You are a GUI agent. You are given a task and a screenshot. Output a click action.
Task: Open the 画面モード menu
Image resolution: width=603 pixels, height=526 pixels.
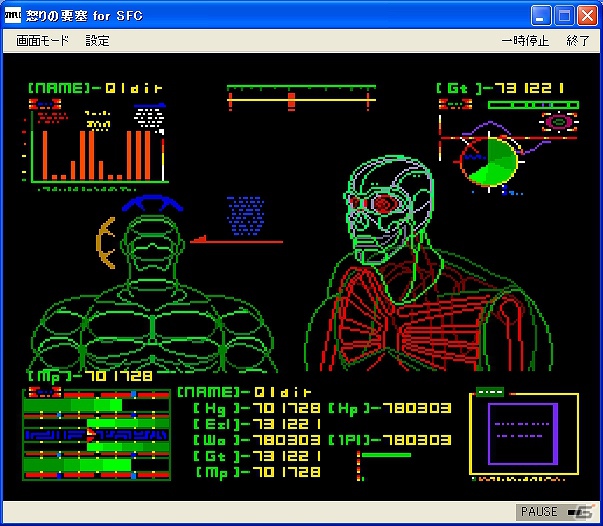pyautogui.click(x=42, y=41)
